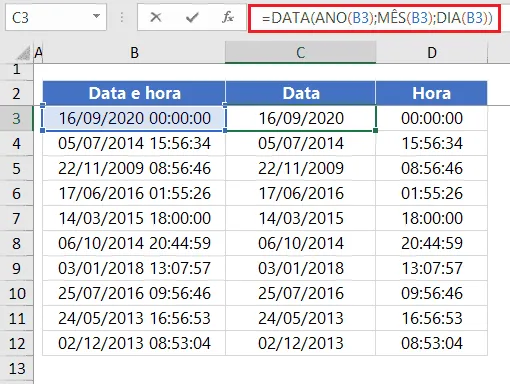Select Data column cell 06/10/2014
The height and width of the screenshot is (384, 510).
click(301, 243)
